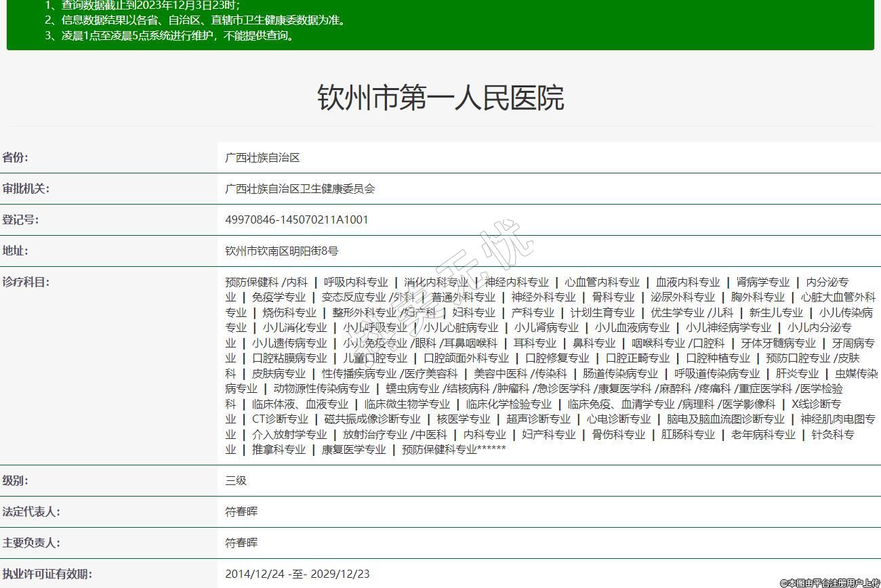Click the 审批机关 field label

pos(26,188)
